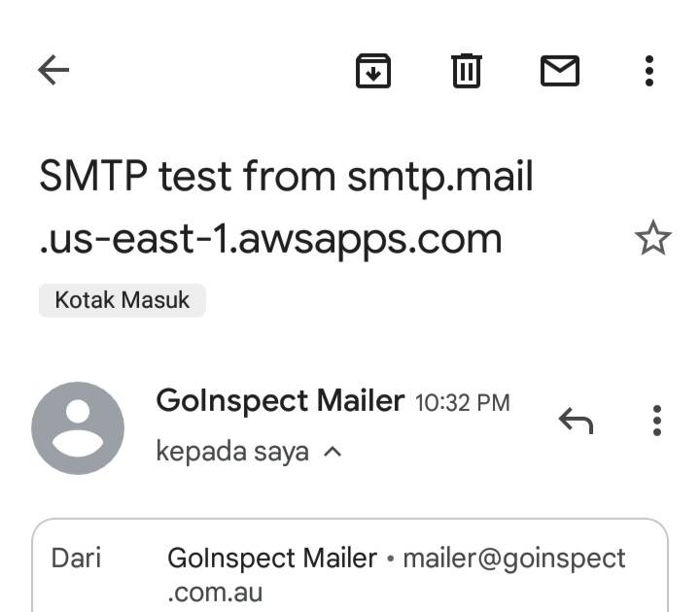Open the top toolbar three-dot menu

[x=649, y=70]
